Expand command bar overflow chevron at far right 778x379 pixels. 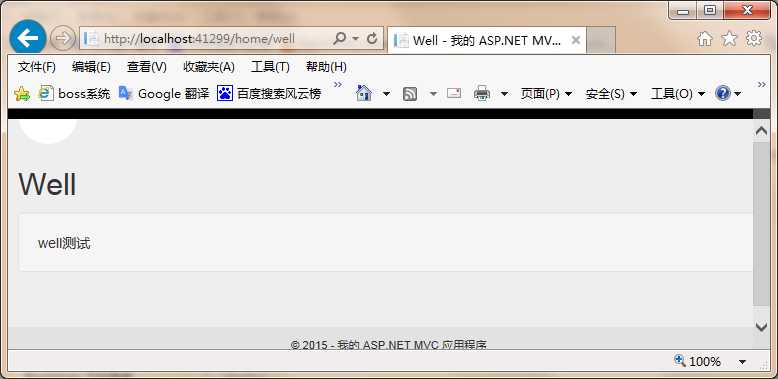point(762,85)
